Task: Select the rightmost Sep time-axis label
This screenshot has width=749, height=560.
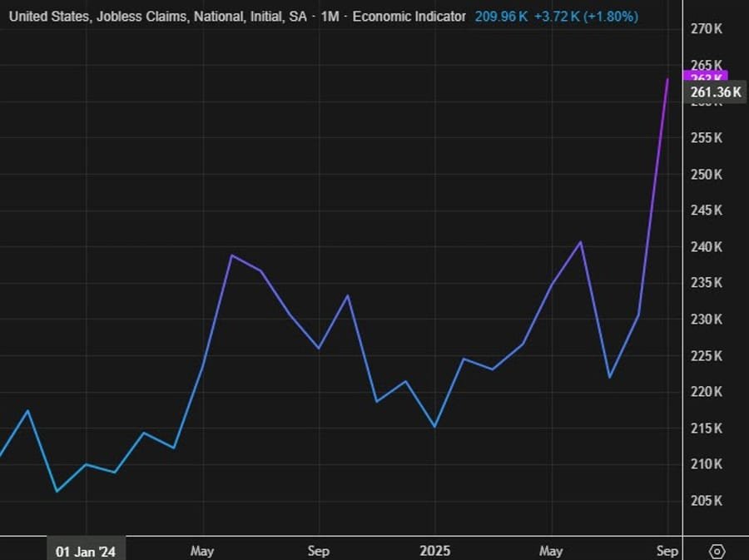Action: point(667,551)
